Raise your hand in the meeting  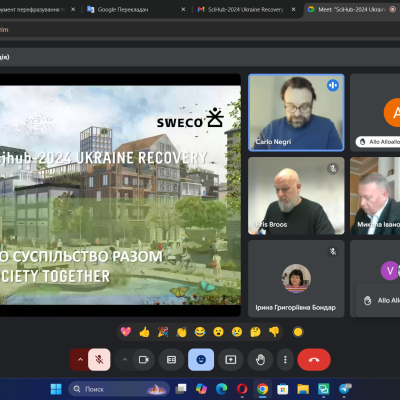click(x=260, y=360)
